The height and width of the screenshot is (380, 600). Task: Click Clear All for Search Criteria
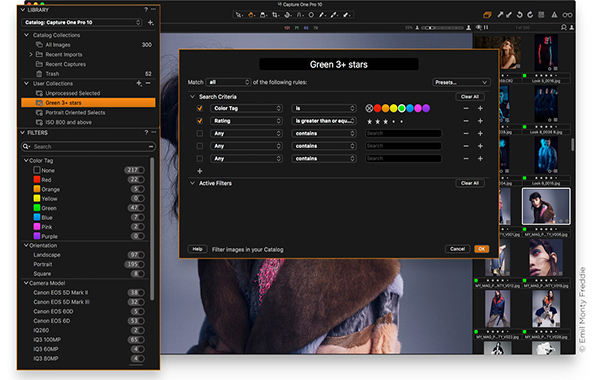(470, 97)
